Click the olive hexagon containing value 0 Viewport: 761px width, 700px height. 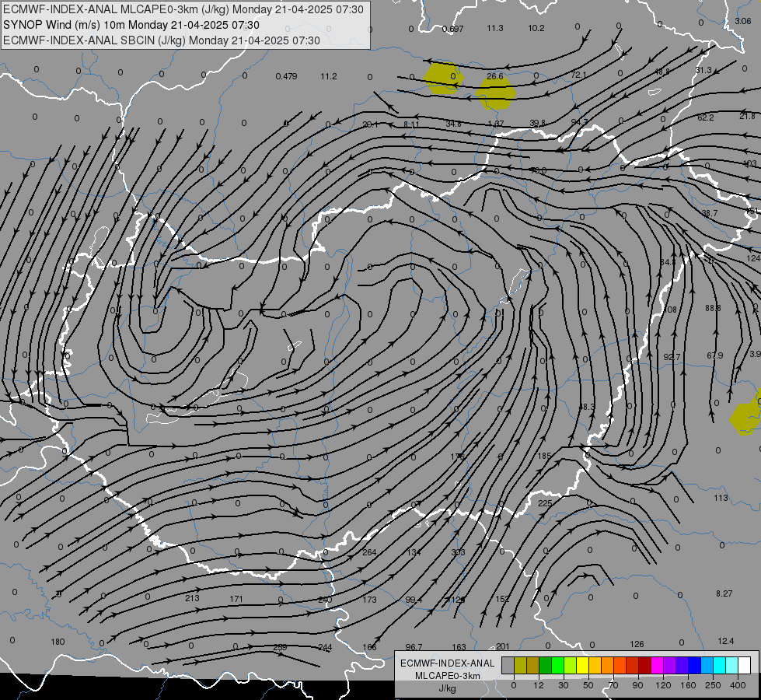tap(443, 77)
